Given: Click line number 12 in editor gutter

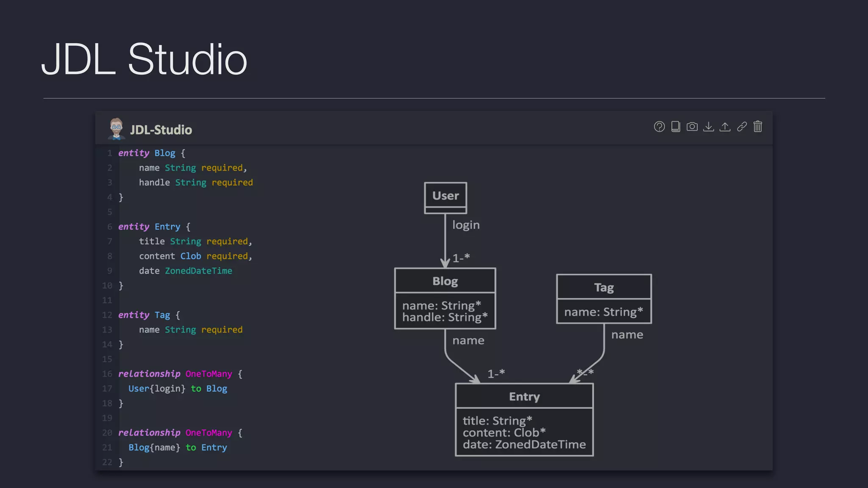Looking at the screenshot, I should pos(107,315).
